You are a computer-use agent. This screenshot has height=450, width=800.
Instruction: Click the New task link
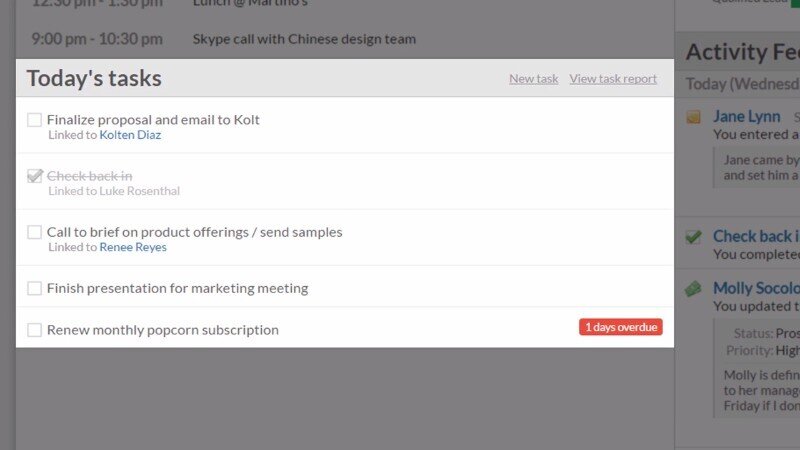click(533, 79)
